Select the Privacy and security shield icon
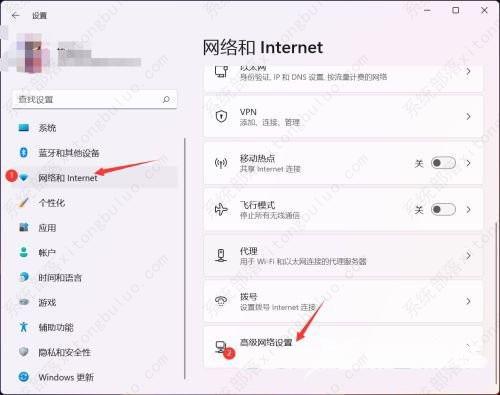500x395 pixels. tap(23, 352)
